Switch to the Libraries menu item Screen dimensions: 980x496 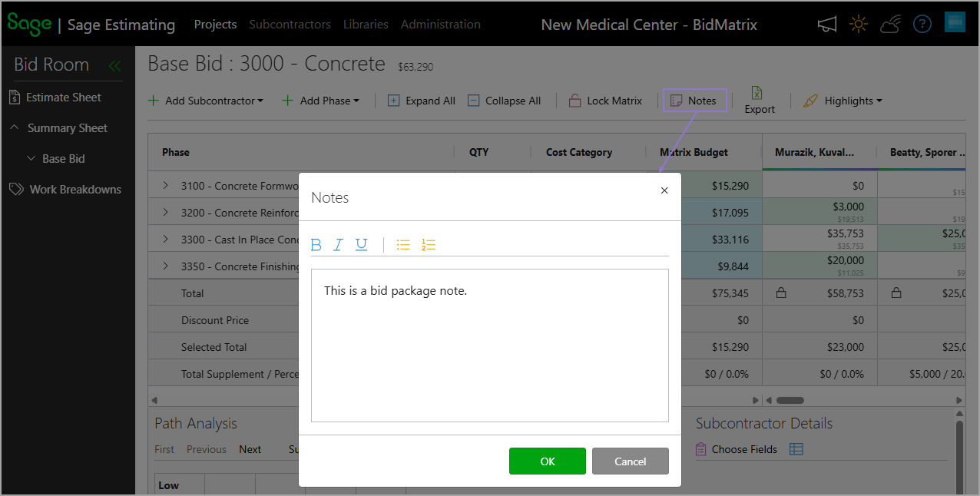[366, 24]
